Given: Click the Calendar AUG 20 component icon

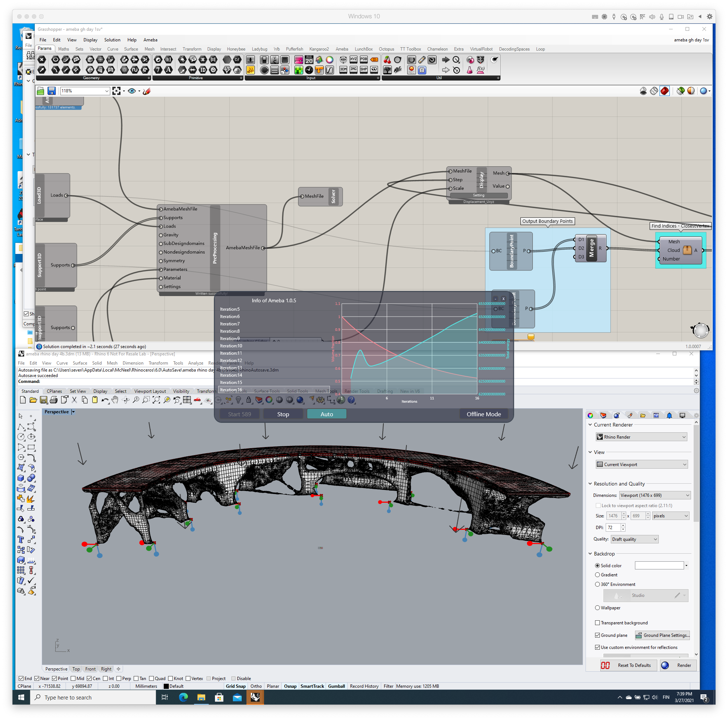Looking at the screenshot, I should (x=309, y=60).
